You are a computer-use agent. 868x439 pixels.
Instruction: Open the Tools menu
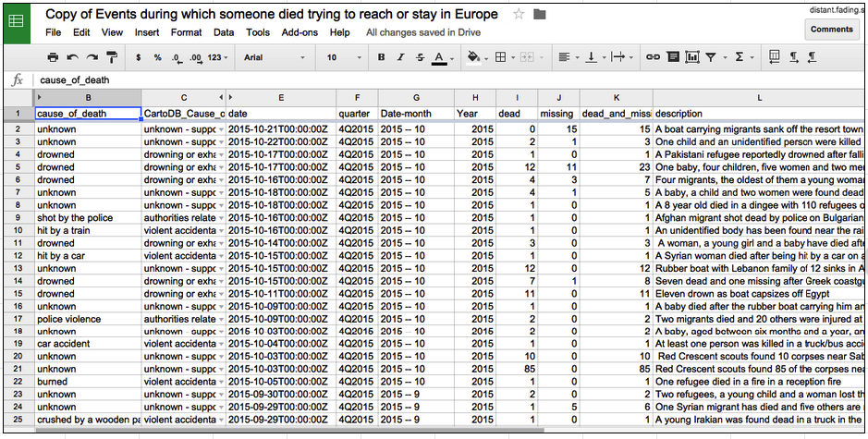pos(258,32)
